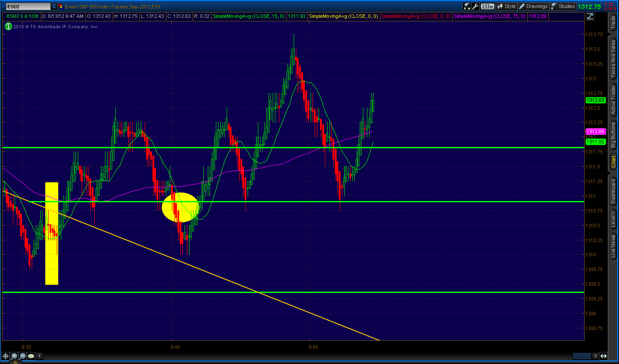
Task: Open the Active Trader side tab
Action: [x=613, y=99]
